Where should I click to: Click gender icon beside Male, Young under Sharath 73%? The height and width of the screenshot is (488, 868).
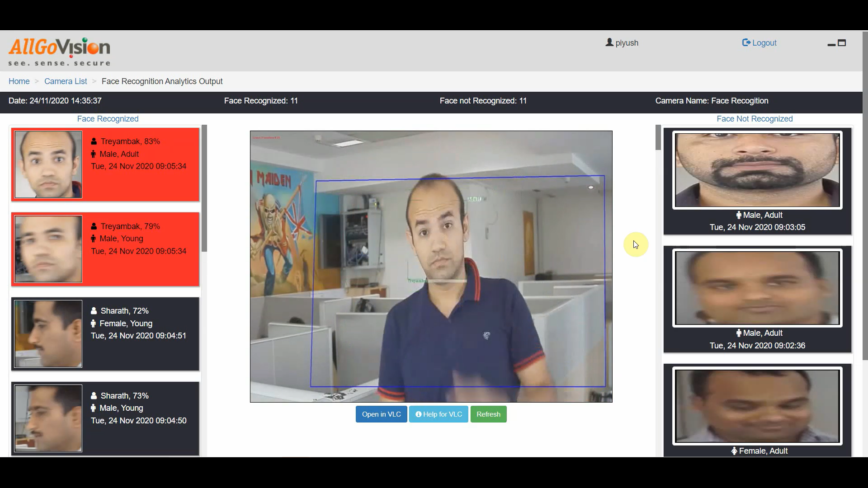(x=93, y=408)
